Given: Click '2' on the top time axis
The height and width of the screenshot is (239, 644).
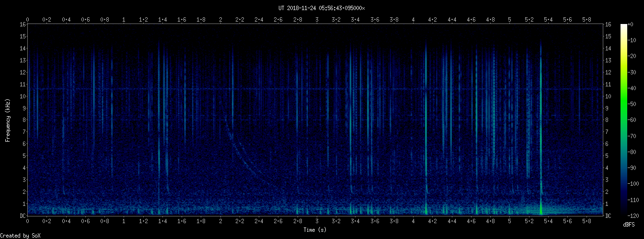Looking at the screenshot, I should tap(220, 20).
